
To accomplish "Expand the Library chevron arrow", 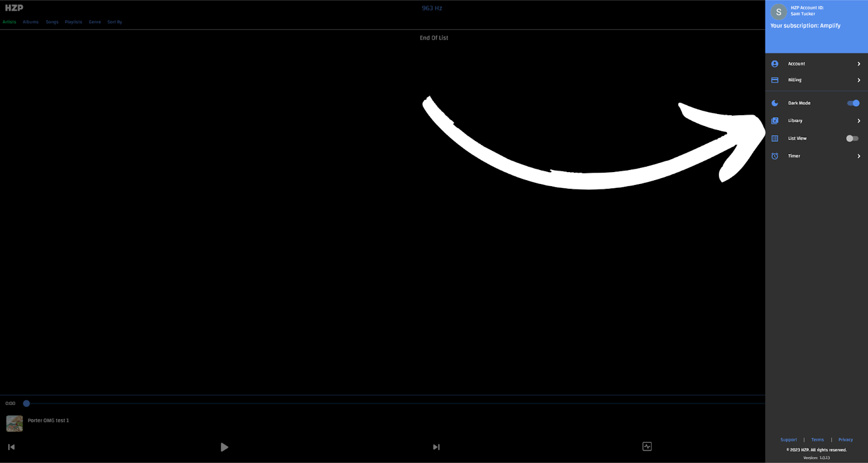I will (x=859, y=121).
